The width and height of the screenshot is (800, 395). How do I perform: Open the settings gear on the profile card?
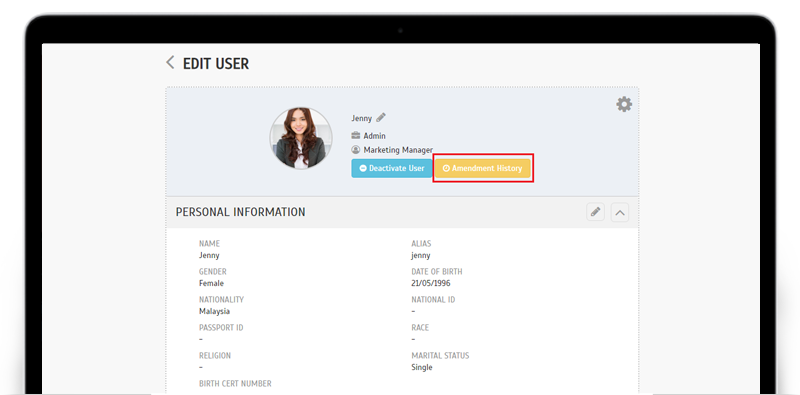[624, 105]
